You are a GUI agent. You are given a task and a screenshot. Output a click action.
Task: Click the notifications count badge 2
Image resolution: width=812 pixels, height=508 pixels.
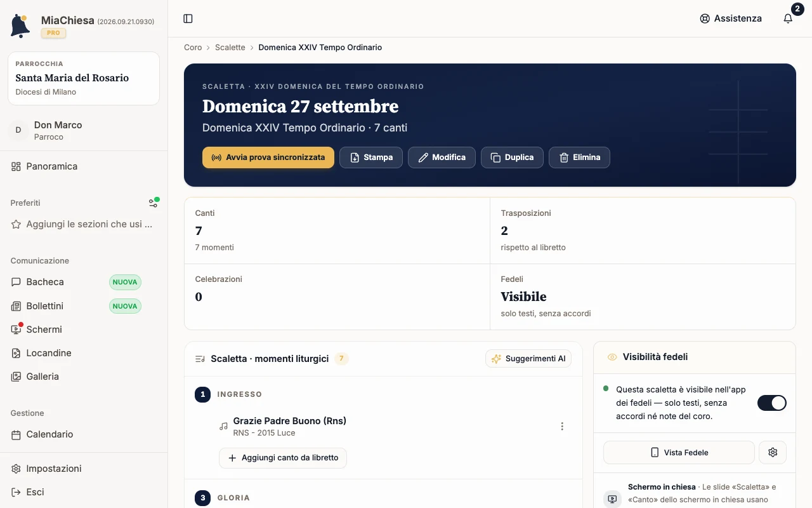(797, 9)
